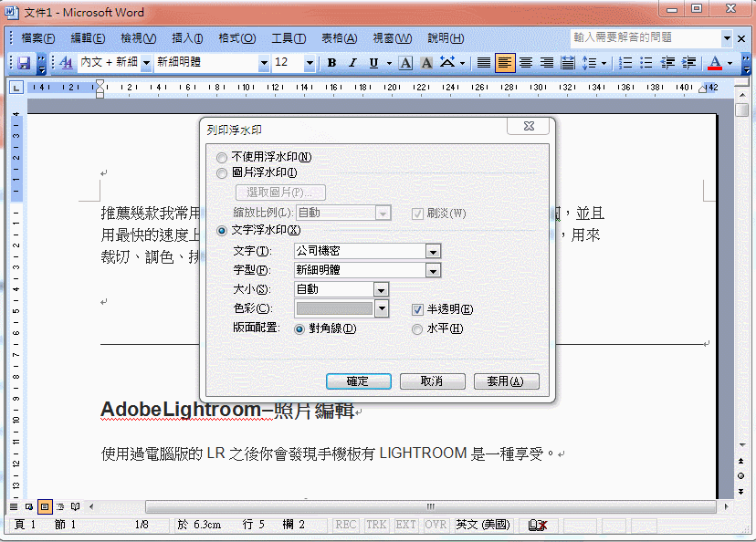This screenshot has width=756, height=542.
Task: Choose the Diagonal layout radio button
Action: click(299, 329)
